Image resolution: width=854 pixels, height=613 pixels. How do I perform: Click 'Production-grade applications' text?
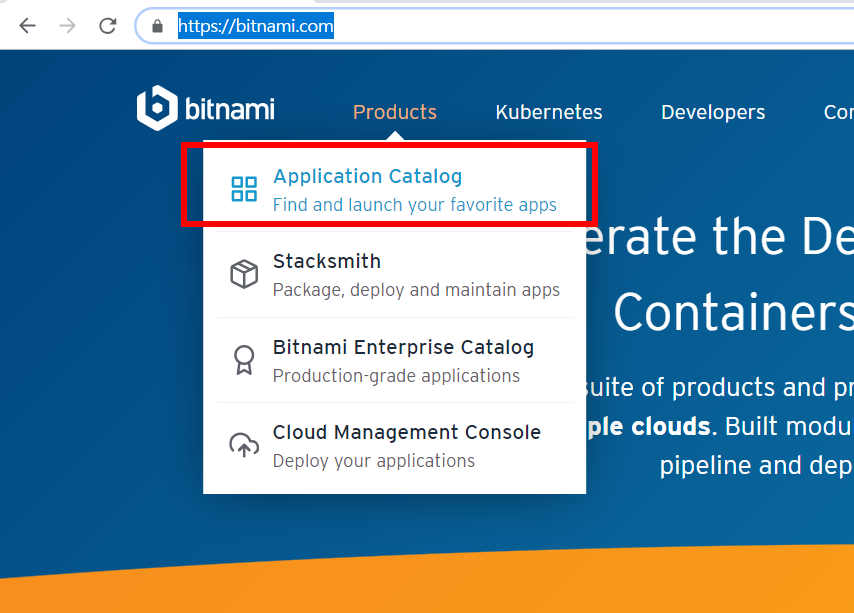coord(396,376)
